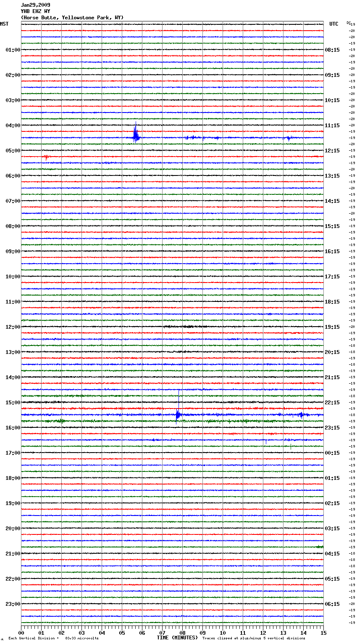
Task: Click the UTC column header
Action: [334, 24]
